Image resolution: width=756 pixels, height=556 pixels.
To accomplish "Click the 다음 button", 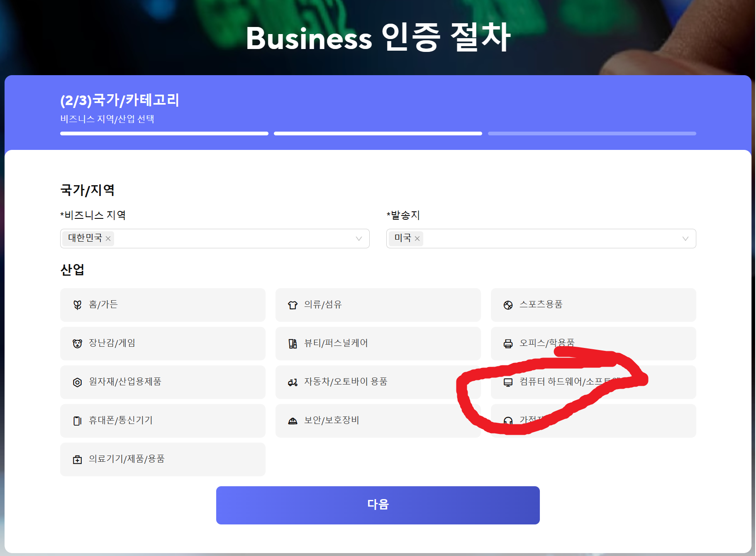I will pos(378,505).
